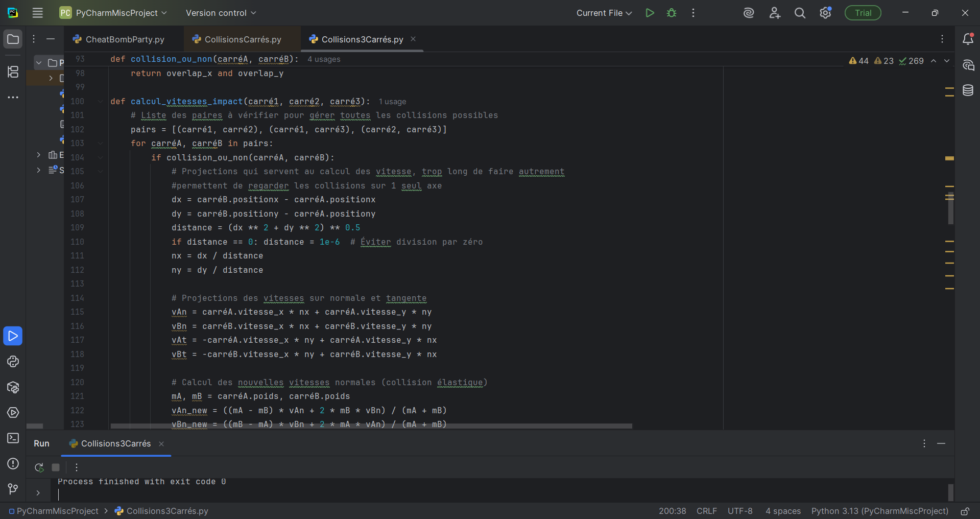The image size is (980, 519).
Task: Open project panel options menu
Action: 34,39
